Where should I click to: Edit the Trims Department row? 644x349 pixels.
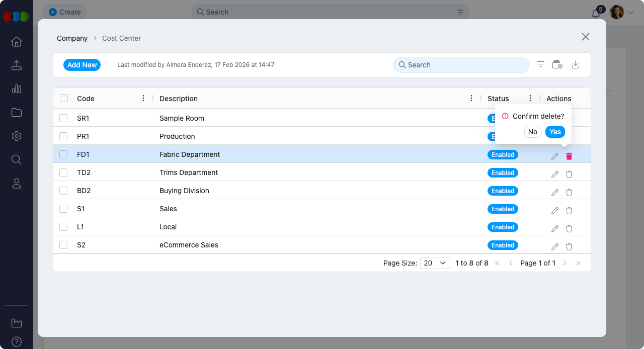click(555, 174)
